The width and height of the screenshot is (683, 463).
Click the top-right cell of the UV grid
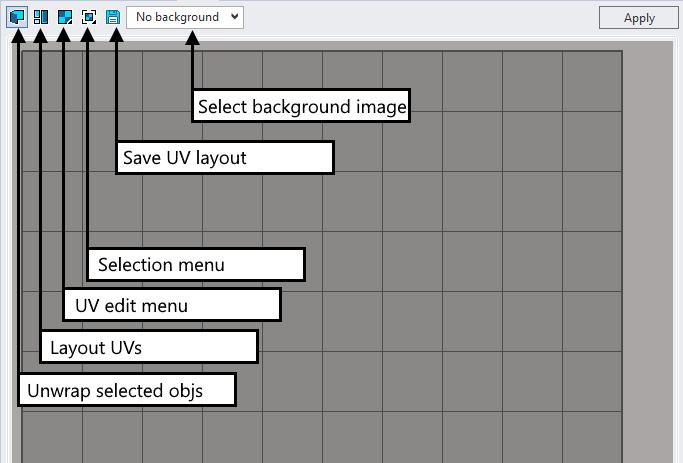click(592, 80)
